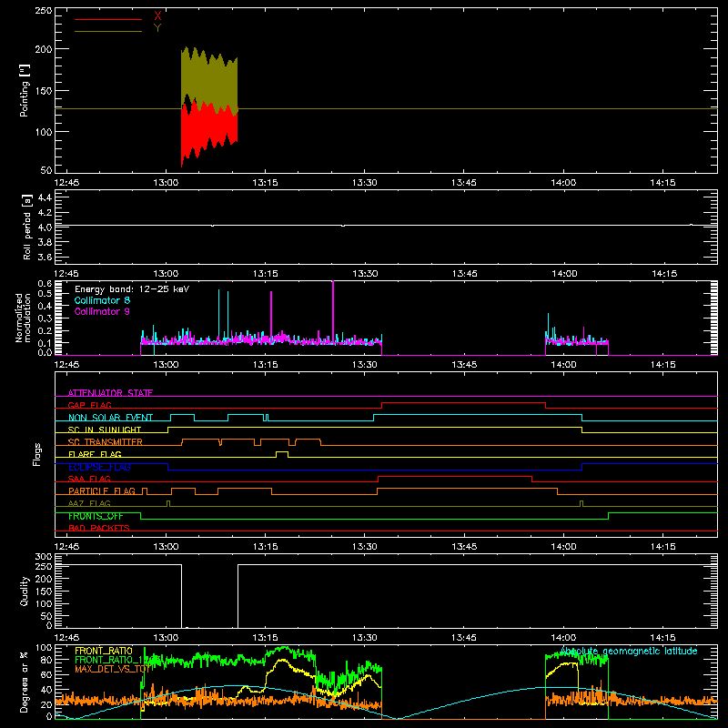This screenshot has height=728, width=728.
Task: Click the "Pointing" vertical axis title
Action: coord(25,90)
